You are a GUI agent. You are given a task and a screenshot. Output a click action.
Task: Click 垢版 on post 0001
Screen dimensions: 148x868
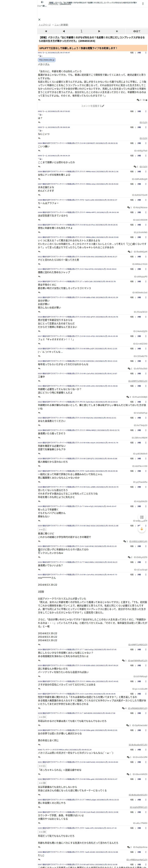(132, 53)
